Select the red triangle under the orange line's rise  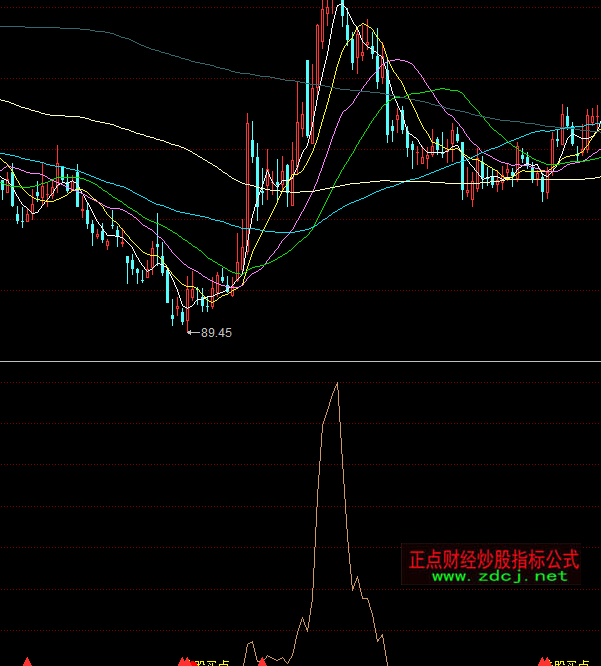[262, 662]
